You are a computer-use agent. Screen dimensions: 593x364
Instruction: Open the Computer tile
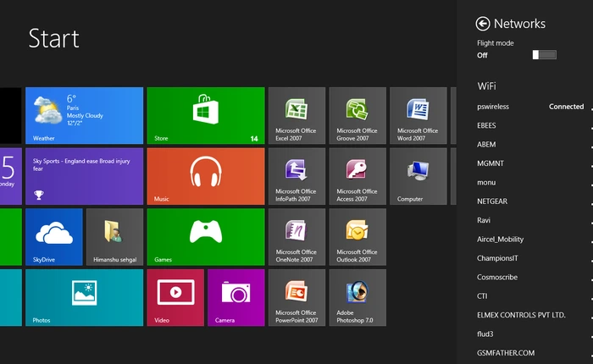418,176
